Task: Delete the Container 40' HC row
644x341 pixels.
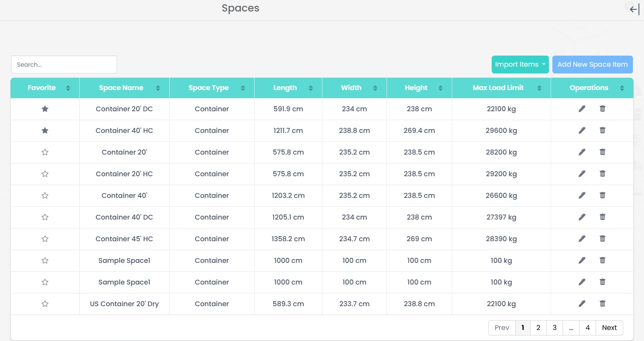Action: [602, 130]
